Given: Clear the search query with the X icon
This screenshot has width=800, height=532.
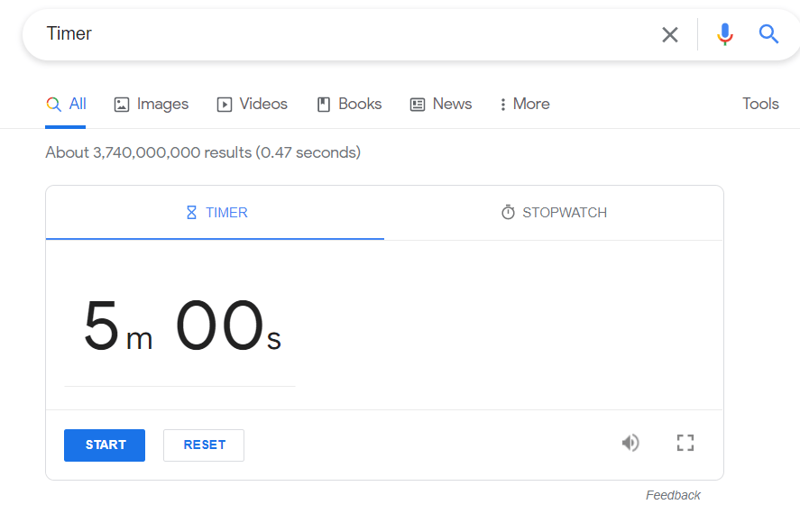Looking at the screenshot, I should 670,34.
